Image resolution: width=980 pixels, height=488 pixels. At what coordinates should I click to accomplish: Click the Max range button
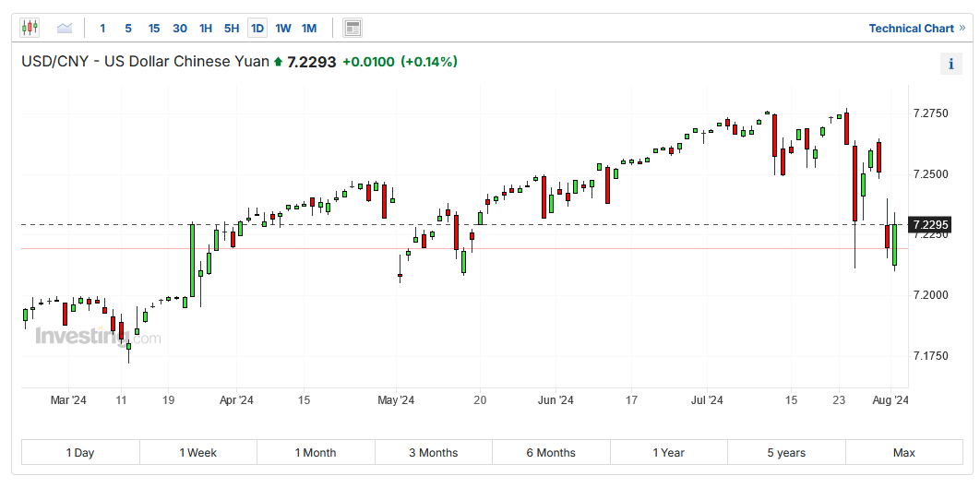pyautogui.click(x=903, y=452)
